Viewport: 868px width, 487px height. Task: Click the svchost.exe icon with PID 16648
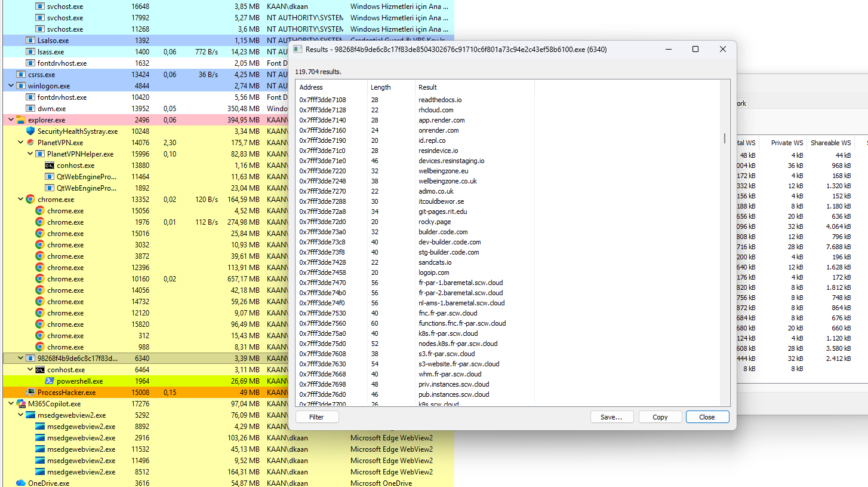(x=40, y=6)
